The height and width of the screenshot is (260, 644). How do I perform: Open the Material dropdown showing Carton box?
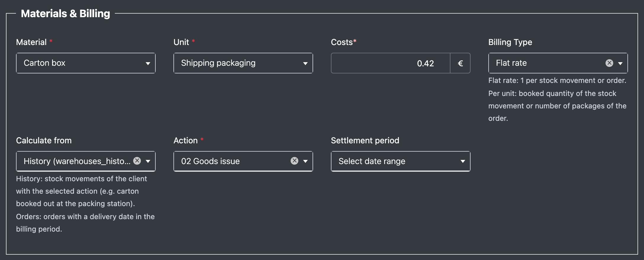[86, 63]
